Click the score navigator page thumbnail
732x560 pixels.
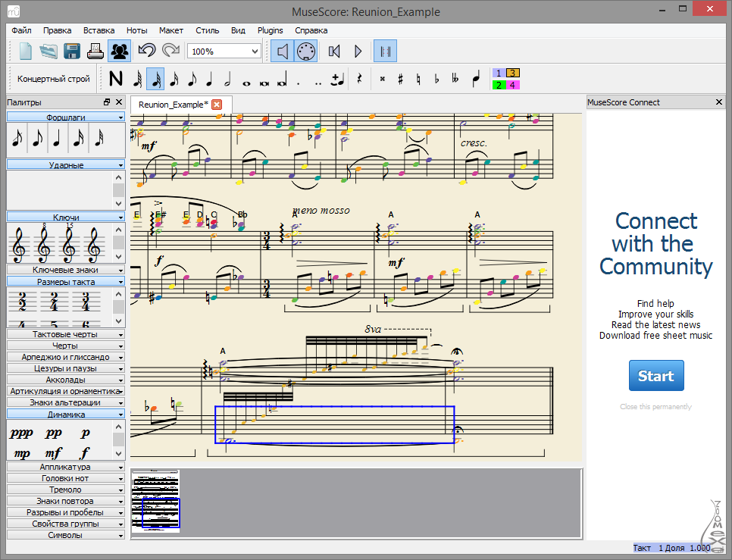[x=156, y=501]
